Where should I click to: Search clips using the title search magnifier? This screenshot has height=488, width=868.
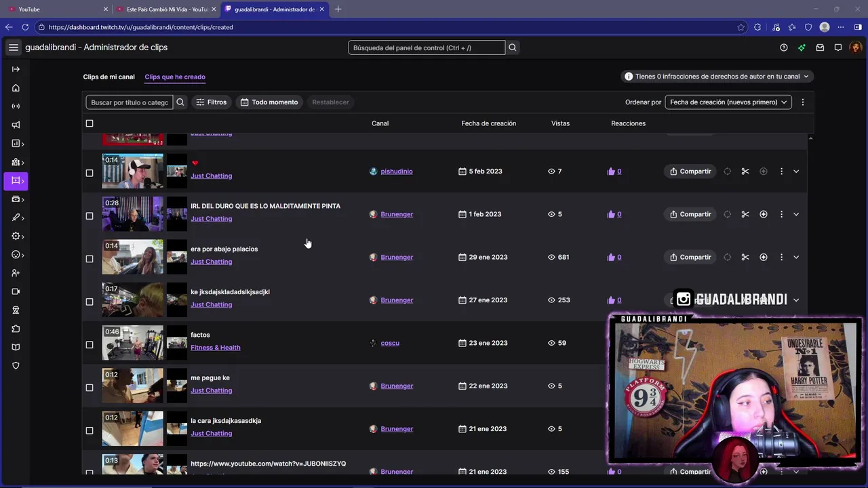(180, 102)
